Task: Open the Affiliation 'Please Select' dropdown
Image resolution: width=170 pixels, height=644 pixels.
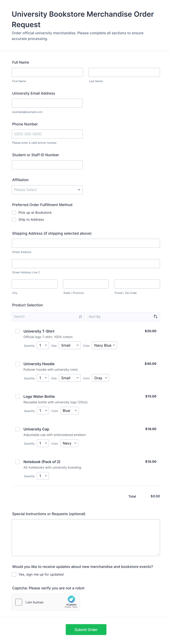Action: pyautogui.click(x=47, y=190)
